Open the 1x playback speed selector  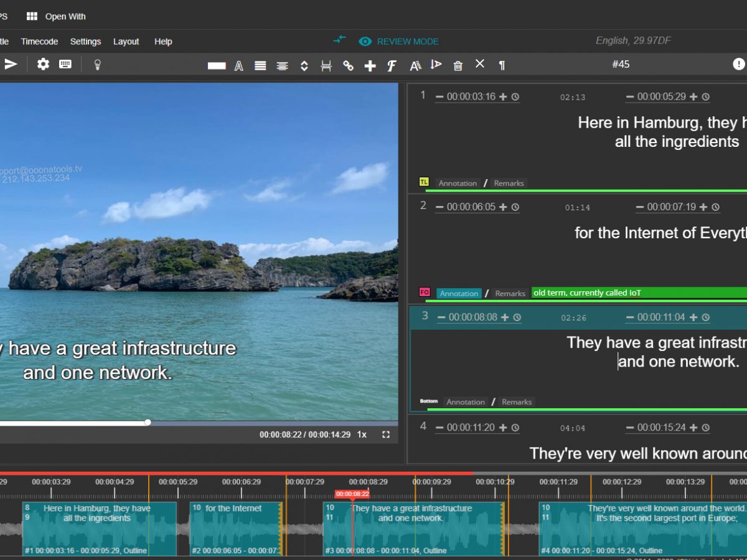click(x=362, y=434)
